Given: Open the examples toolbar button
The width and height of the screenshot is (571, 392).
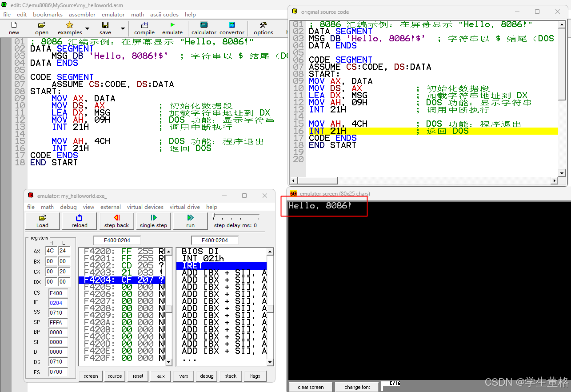Looking at the screenshot, I should click(70, 28).
